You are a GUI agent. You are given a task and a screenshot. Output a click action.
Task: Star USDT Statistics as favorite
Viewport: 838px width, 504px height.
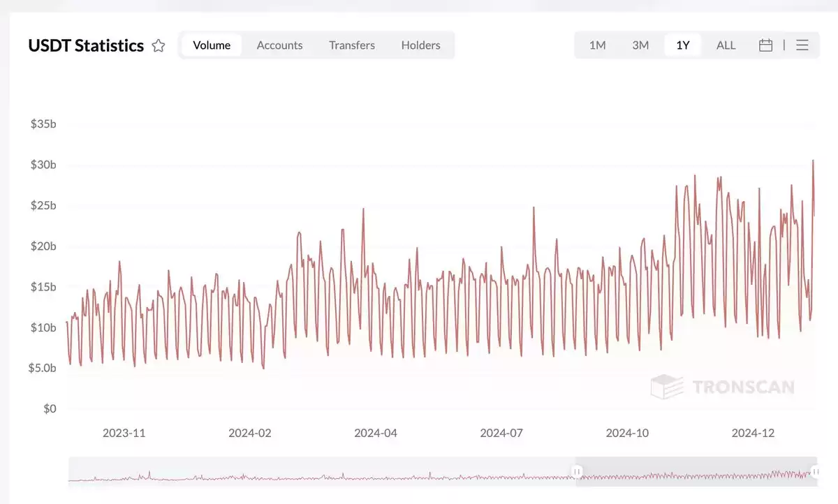coord(159,45)
